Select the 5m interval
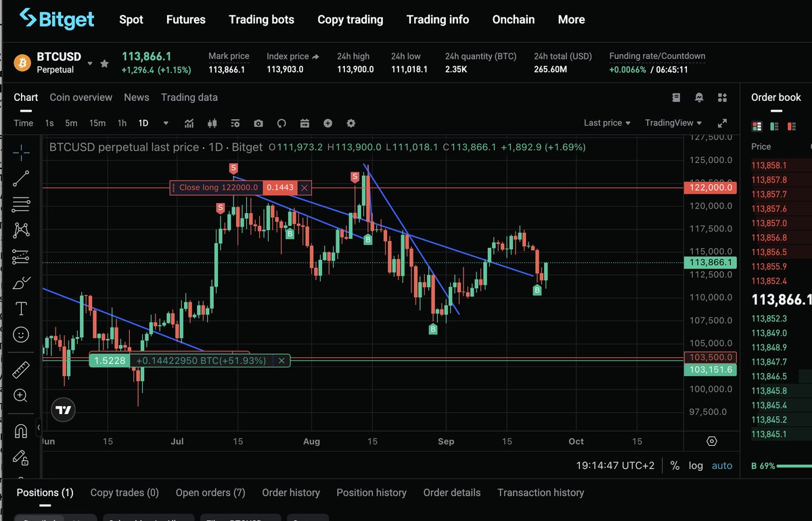 point(71,122)
